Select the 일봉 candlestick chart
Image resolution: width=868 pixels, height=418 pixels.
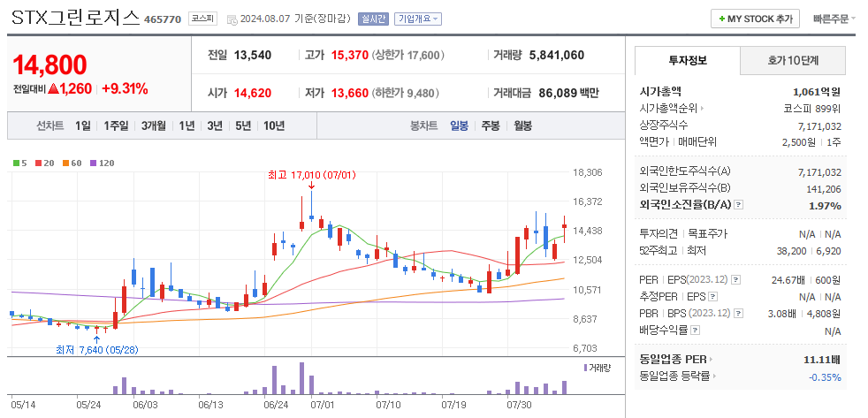coord(459,125)
